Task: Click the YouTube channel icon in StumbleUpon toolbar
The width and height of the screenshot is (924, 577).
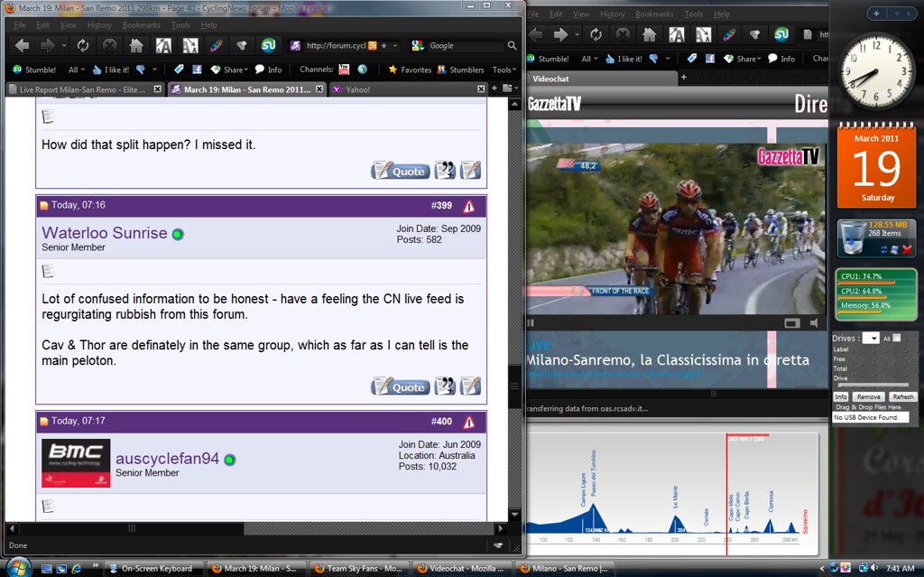Action: coord(345,70)
